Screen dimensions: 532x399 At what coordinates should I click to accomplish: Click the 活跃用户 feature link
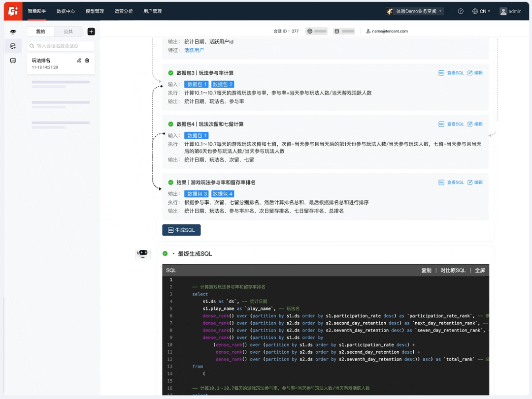coord(194,50)
